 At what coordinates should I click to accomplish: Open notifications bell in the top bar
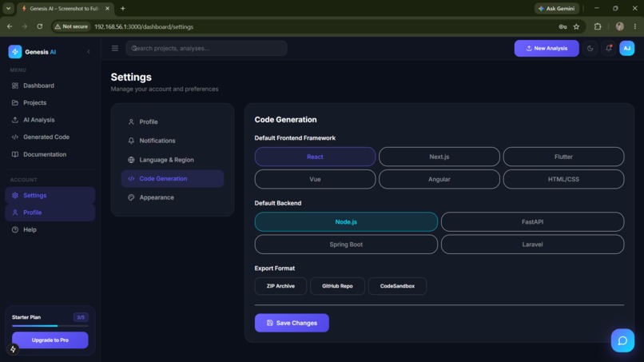click(609, 49)
